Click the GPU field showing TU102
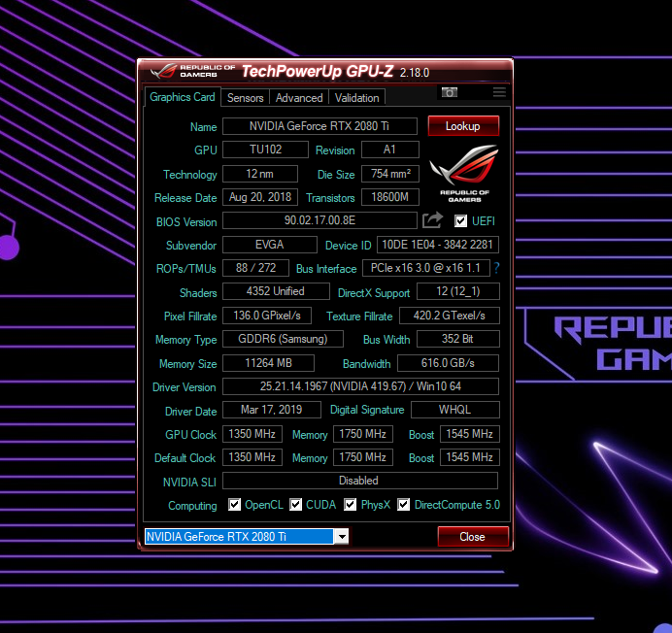The height and width of the screenshot is (633, 672). (265, 150)
